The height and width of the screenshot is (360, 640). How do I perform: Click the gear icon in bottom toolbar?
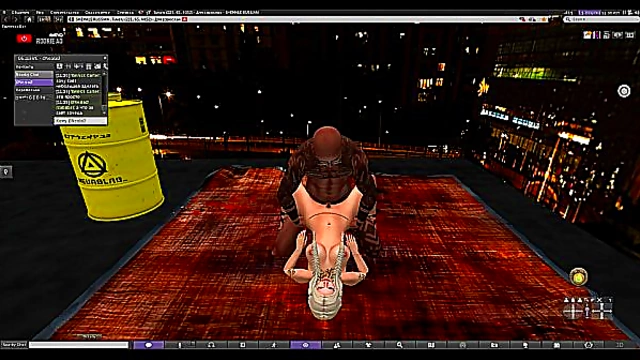(588, 345)
